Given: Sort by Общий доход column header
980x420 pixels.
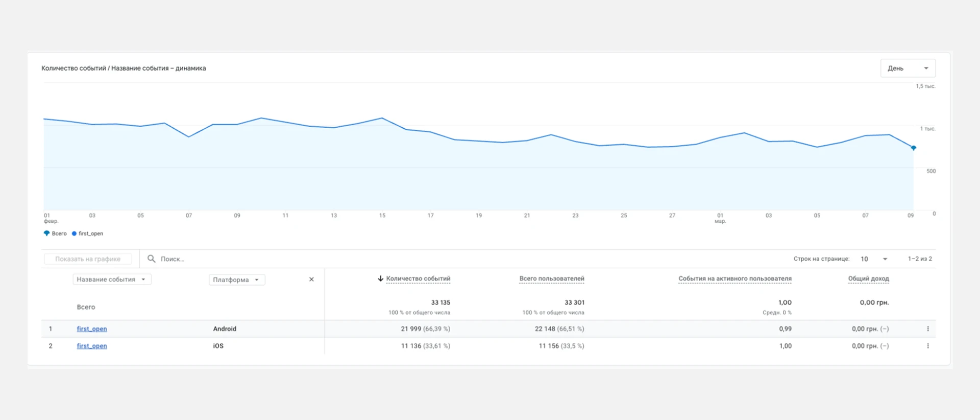Looking at the screenshot, I should [868, 278].
